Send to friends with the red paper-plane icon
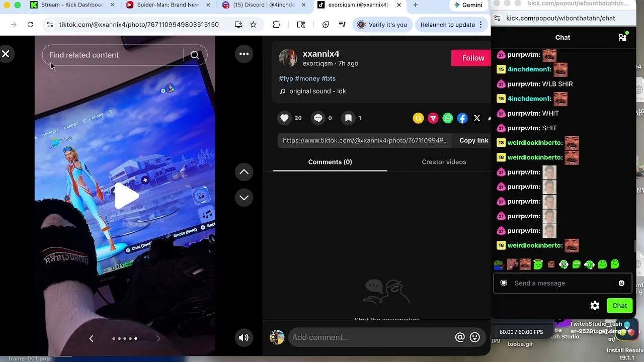Image resolution: width=644 pixels, height=362 pixels. pyautogui.click(x=433, y=118)
